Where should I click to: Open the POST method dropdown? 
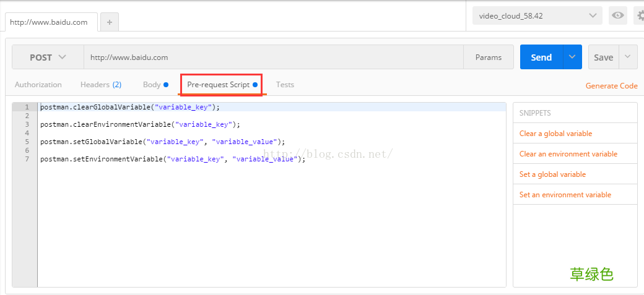(x=48, y=57)
